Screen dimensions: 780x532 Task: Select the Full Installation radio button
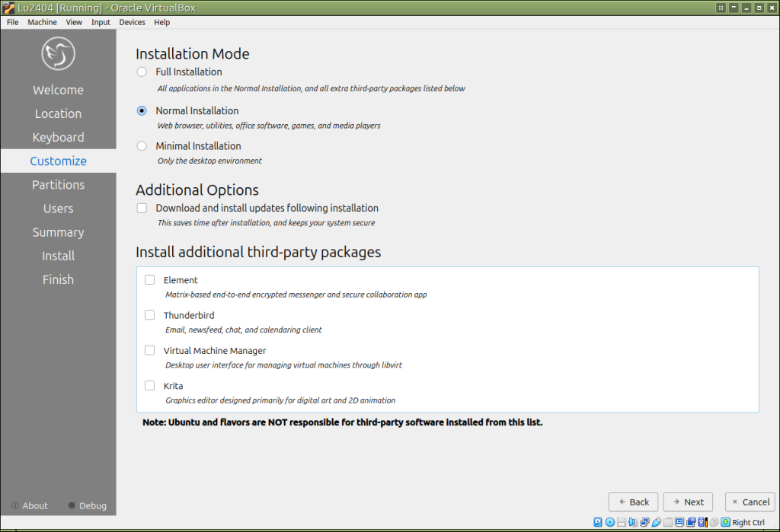(x=142, y=72)
